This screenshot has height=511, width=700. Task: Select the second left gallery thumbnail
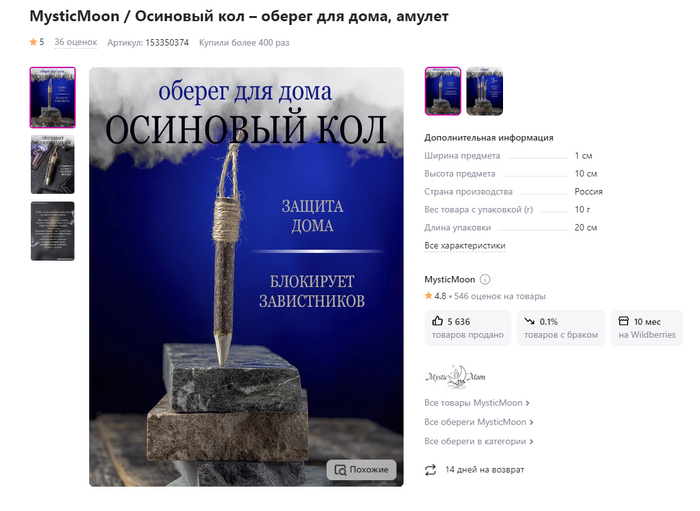point(53,165)
